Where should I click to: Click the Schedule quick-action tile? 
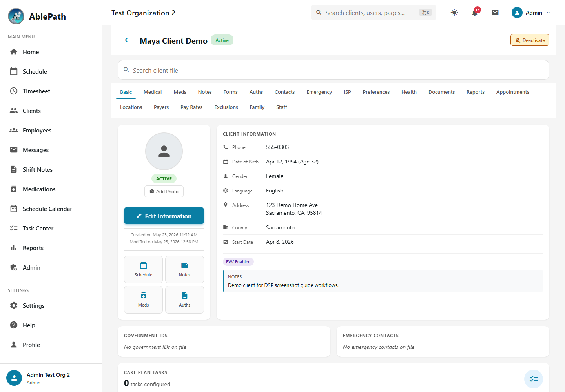tap(143, 269)
